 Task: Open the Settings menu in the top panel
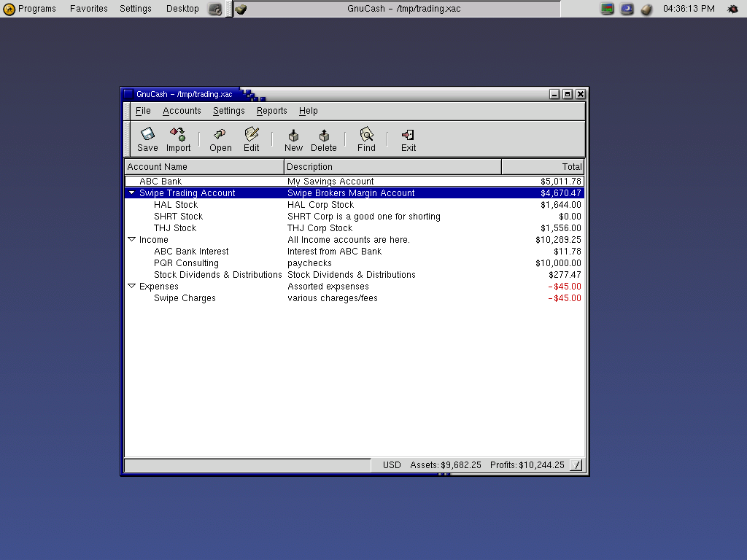pyautogui.click(x=135, y=9)
